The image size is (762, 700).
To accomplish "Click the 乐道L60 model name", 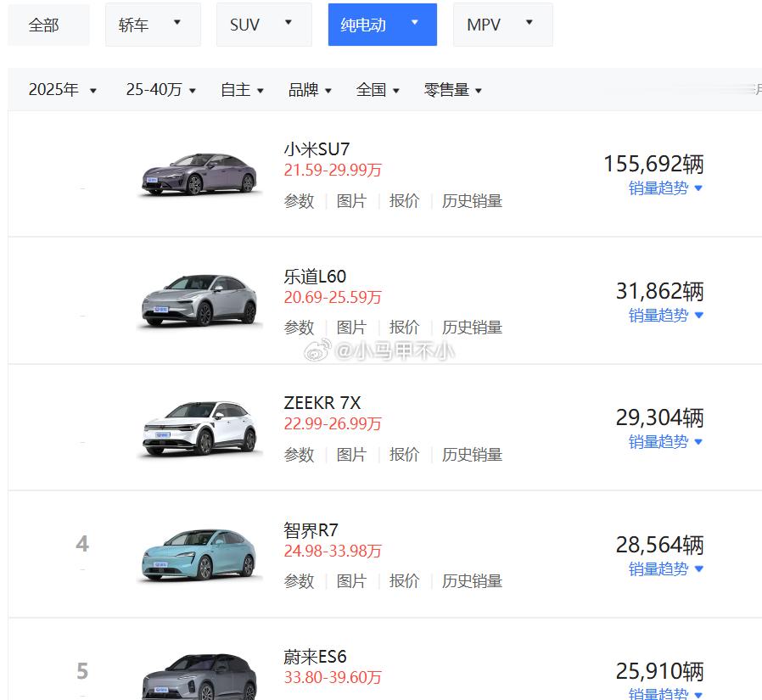I will 315,277.
